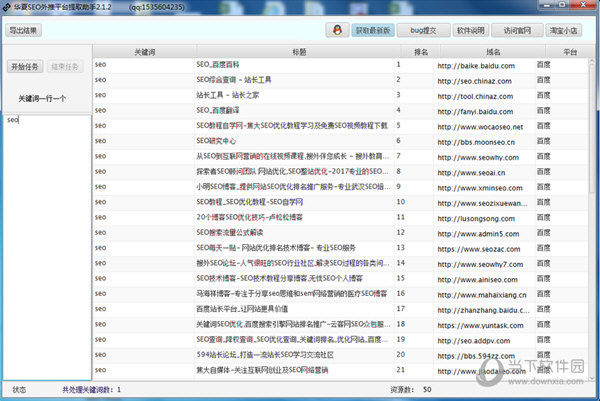600x401 pixels.
Task: Click the vertical scrollbar of results table
Action: coord(592,218)
